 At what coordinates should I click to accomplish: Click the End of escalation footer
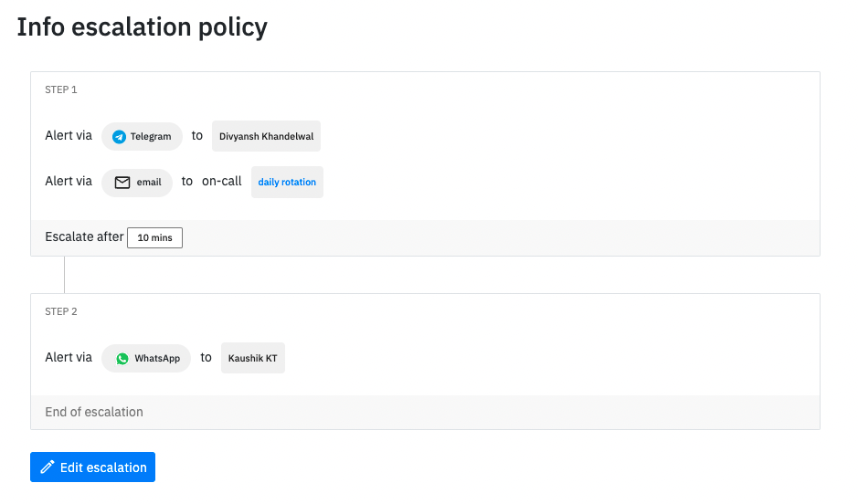click(x=94, y=412)
